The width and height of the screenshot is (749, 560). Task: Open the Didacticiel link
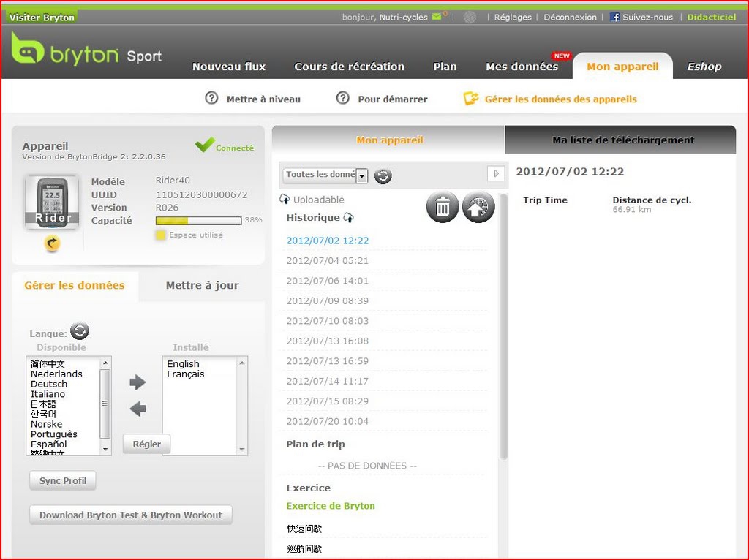(711, 18)
